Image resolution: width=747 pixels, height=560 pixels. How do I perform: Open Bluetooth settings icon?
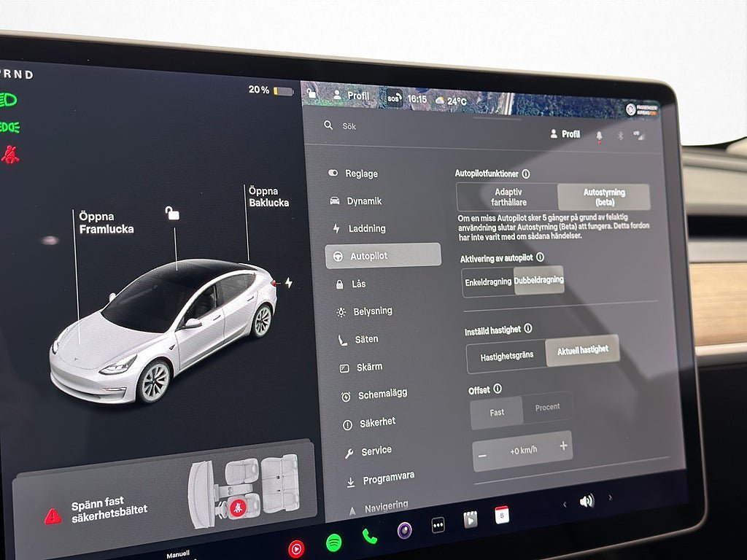(620, 136)
